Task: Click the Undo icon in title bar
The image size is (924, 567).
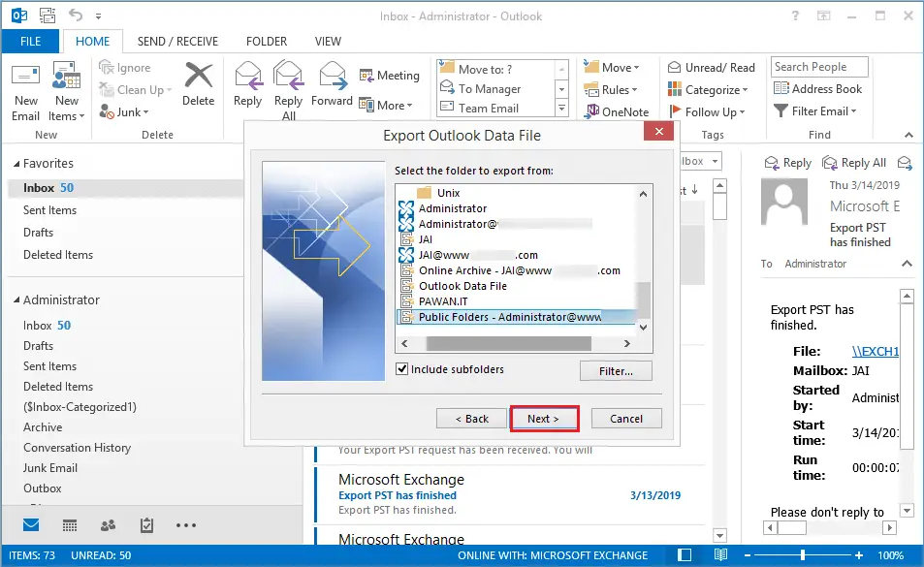Action: [x=75, y=16]
